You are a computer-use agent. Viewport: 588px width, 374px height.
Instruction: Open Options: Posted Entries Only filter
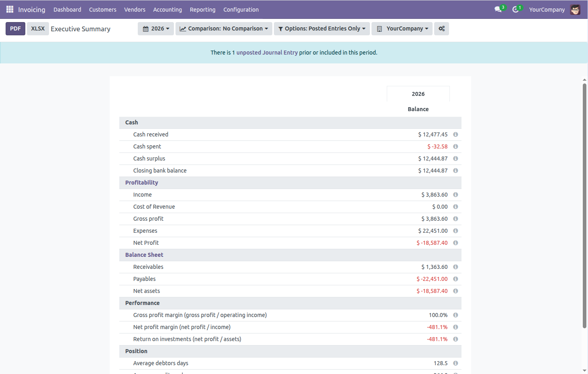click(x=322, y=28)
